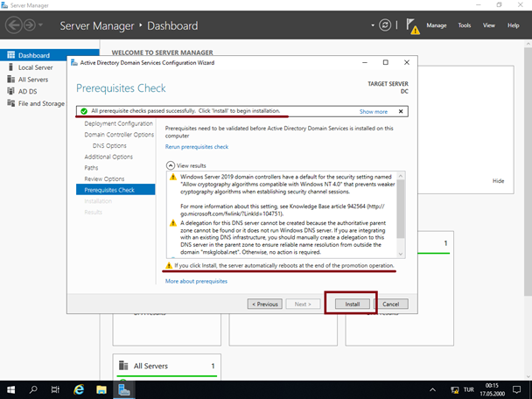
Task: Open More about prerequisites link
Action: tap(196, 281)
